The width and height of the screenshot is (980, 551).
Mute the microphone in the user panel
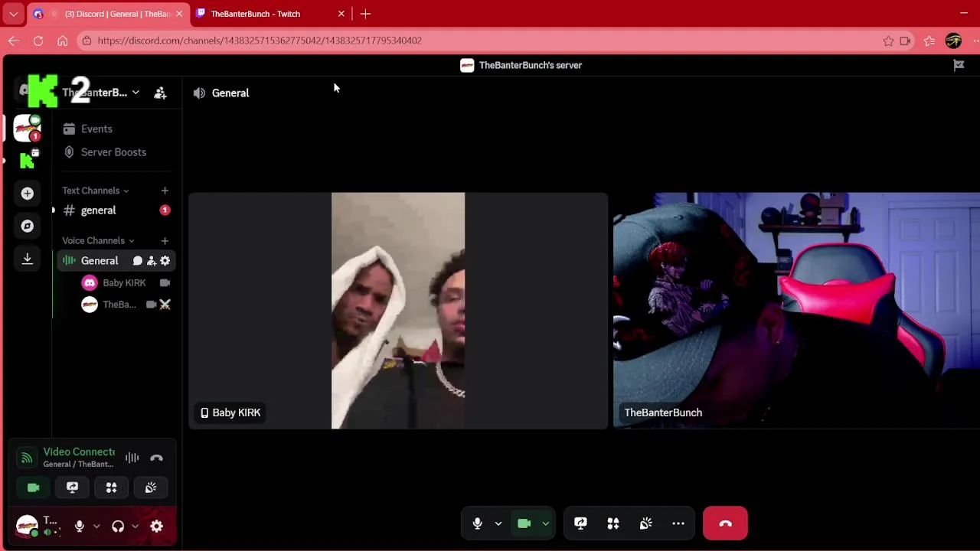tap(79, 527)
